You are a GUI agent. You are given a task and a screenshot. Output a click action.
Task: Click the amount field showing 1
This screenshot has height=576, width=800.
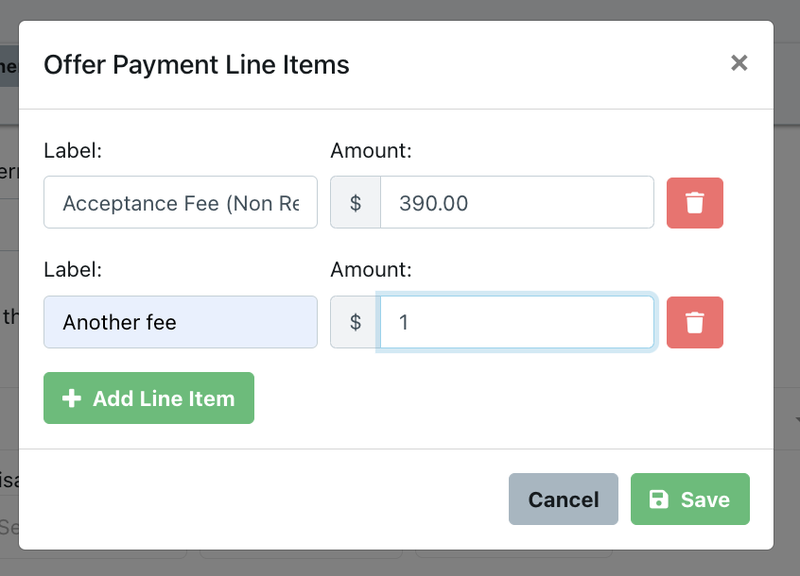[517, 322]
